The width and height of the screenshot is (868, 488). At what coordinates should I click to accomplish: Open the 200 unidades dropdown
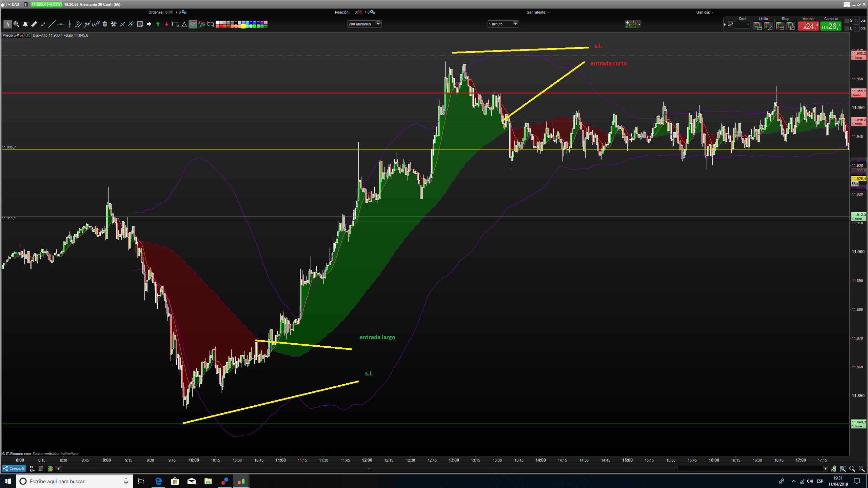[x=378, y=24]
